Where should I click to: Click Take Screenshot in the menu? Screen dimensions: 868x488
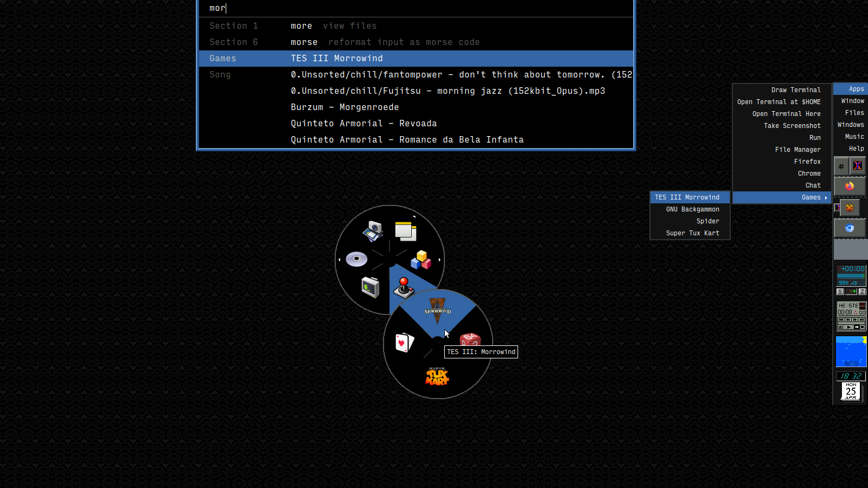pos(792,125)
